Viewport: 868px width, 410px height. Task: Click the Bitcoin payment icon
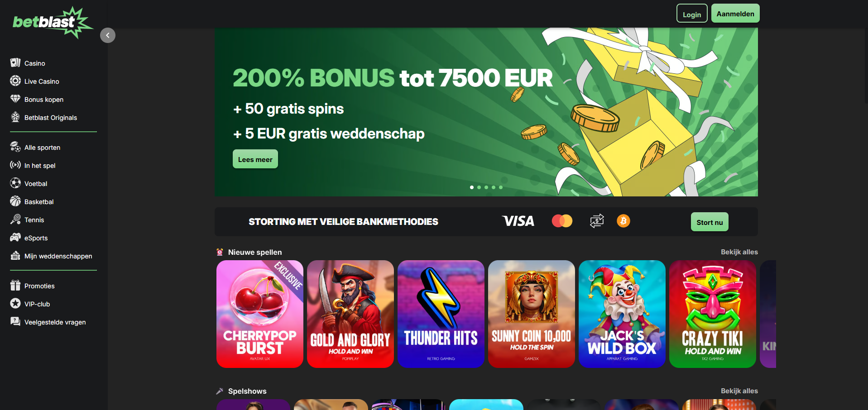tap(623, 221)
